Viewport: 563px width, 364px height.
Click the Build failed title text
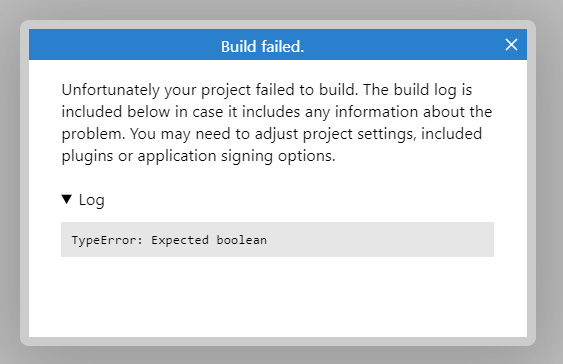click(262, 47)
